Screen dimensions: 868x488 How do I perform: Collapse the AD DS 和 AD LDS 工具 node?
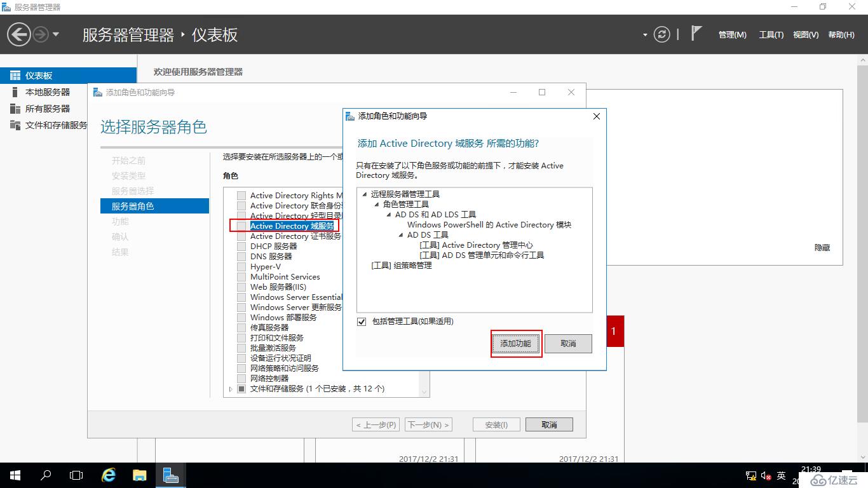[x=388, y=215]
